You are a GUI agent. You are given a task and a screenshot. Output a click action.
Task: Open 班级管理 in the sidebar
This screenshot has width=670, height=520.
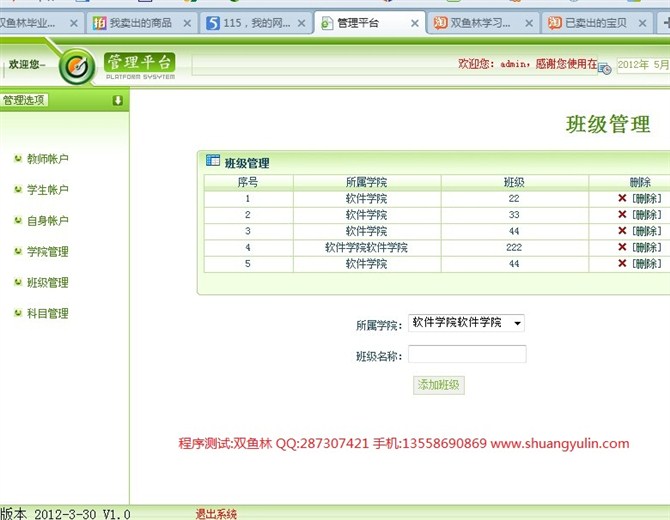point(48,282)
